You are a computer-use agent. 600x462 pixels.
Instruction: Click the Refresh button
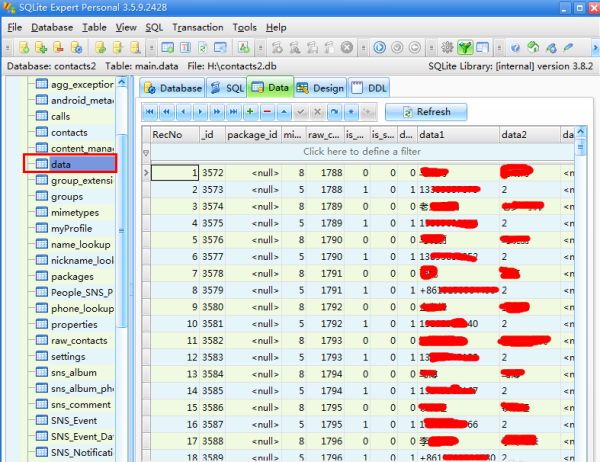[x=426, y=112]
